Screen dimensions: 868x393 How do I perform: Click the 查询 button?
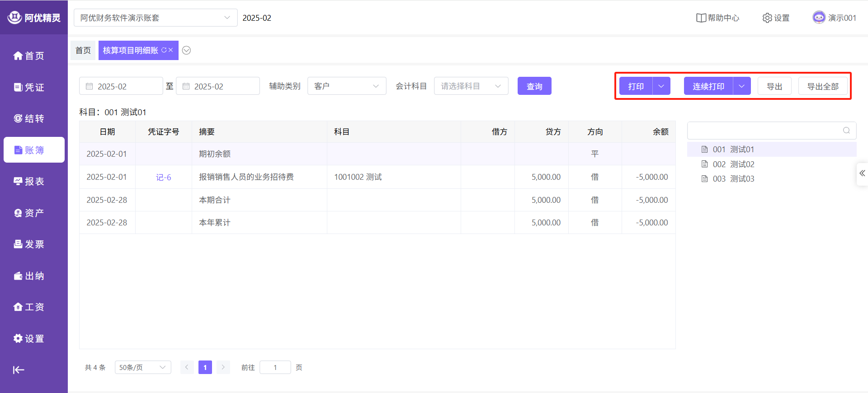(x=534, y=86)
